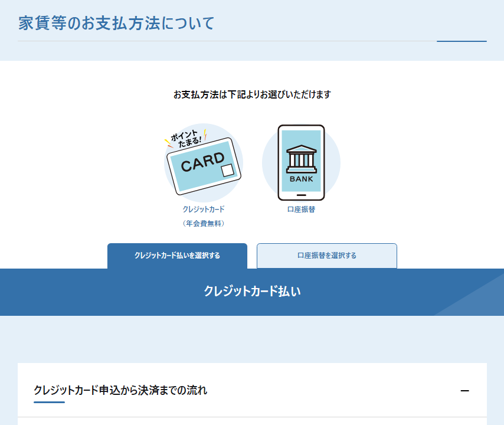Screen dimensions: 504x425
Task: Click the BANK text on the phone graphic
Action: point(301,179)
